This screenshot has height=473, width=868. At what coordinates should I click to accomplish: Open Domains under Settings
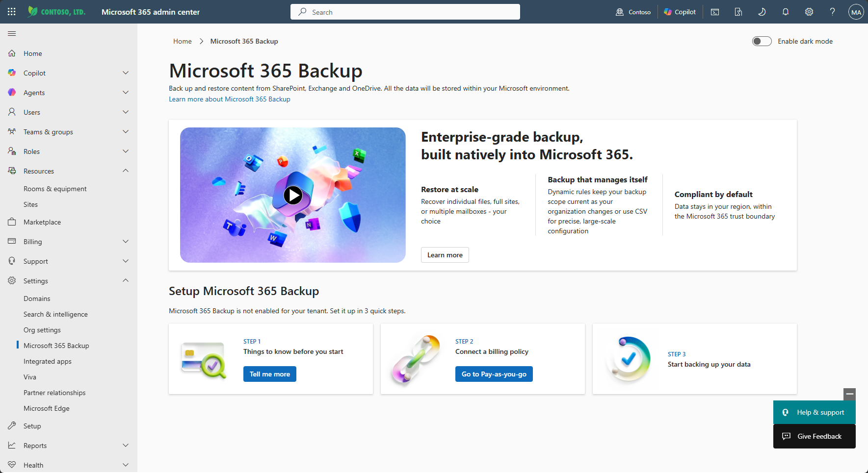tap(37, 299)
